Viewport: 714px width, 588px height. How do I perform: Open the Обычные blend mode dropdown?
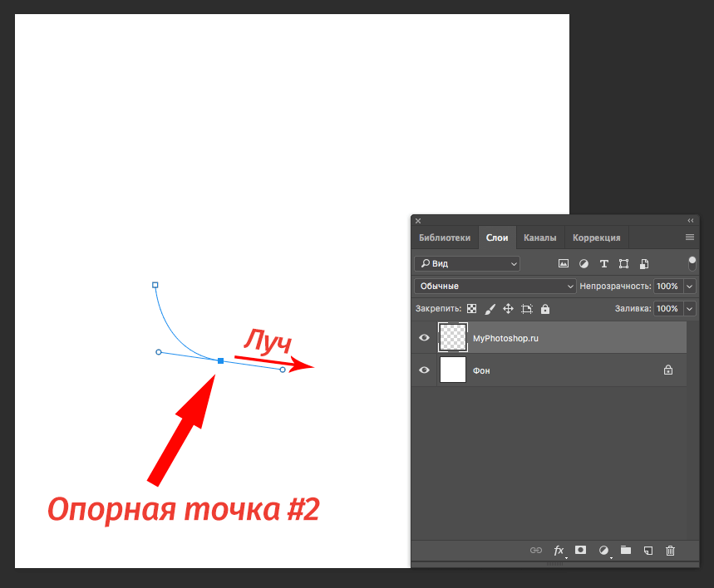coord(495,286)
